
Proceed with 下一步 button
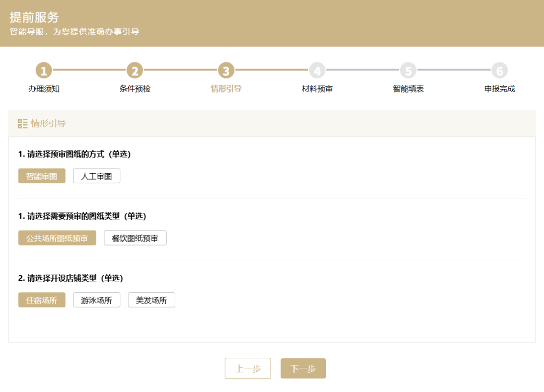(x=303, y=368)
